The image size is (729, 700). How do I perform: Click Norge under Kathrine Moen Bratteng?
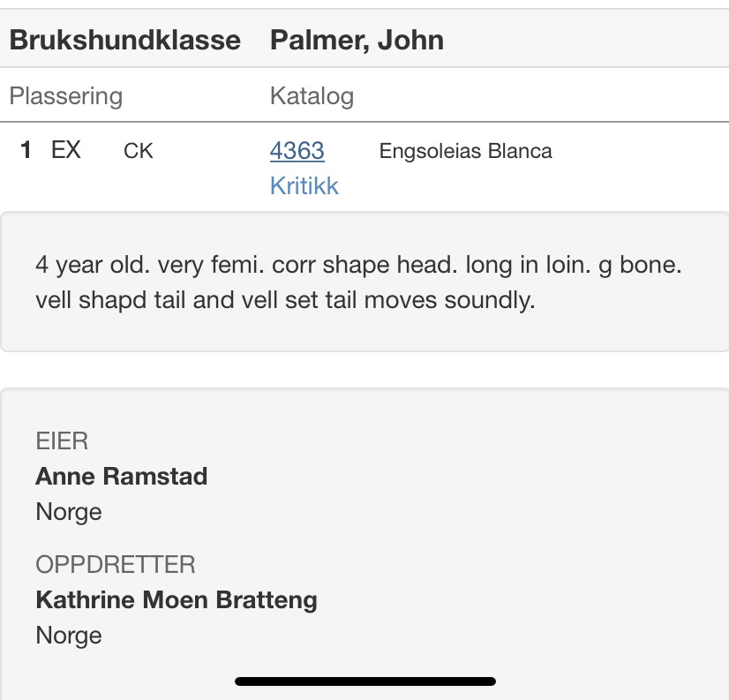[69, 636]
